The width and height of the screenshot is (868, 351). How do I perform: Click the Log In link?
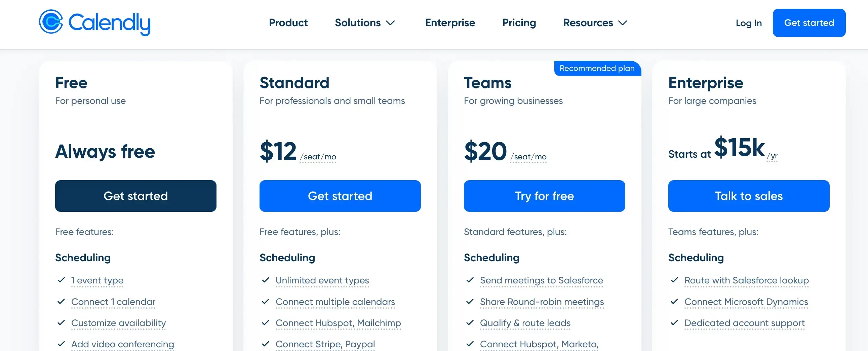click(749, 23)
